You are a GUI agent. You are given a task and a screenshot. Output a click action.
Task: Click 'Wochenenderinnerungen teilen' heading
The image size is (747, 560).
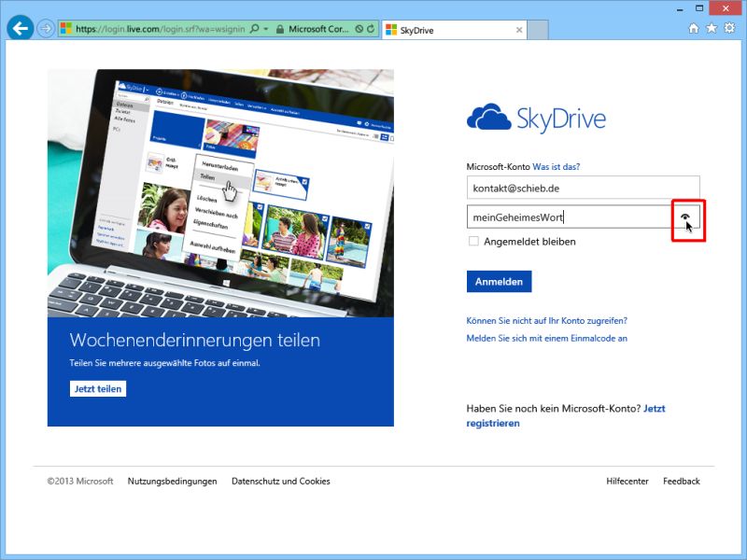pyautogui.click(x=195, y=340)
